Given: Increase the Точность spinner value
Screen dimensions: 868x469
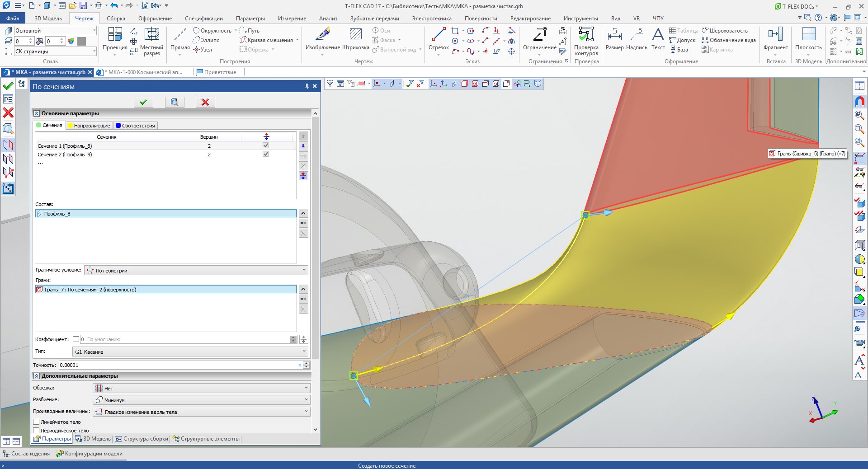Looking at the screenshot, I should (x=307, y=363).
